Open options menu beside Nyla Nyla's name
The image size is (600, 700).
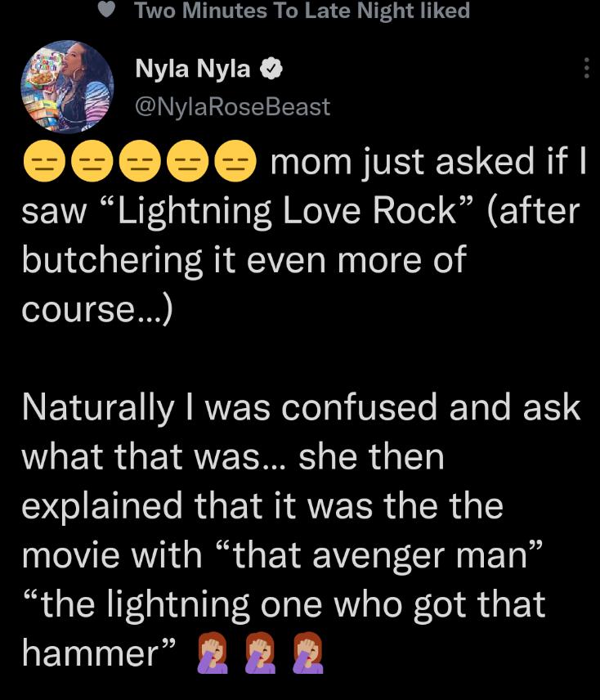(586, 70)
